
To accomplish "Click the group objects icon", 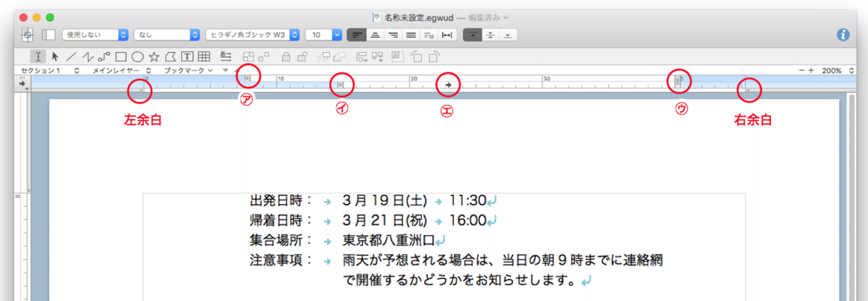I will coord(248,56).
